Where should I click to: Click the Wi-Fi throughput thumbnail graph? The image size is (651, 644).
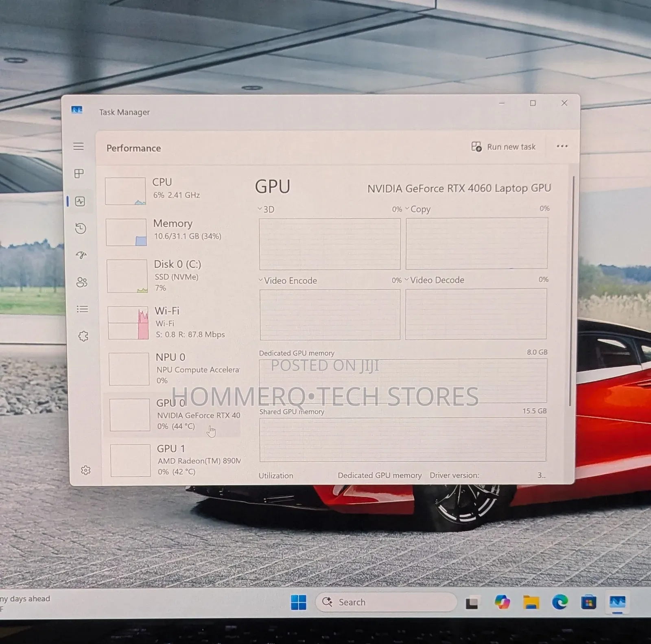[128, 323]
